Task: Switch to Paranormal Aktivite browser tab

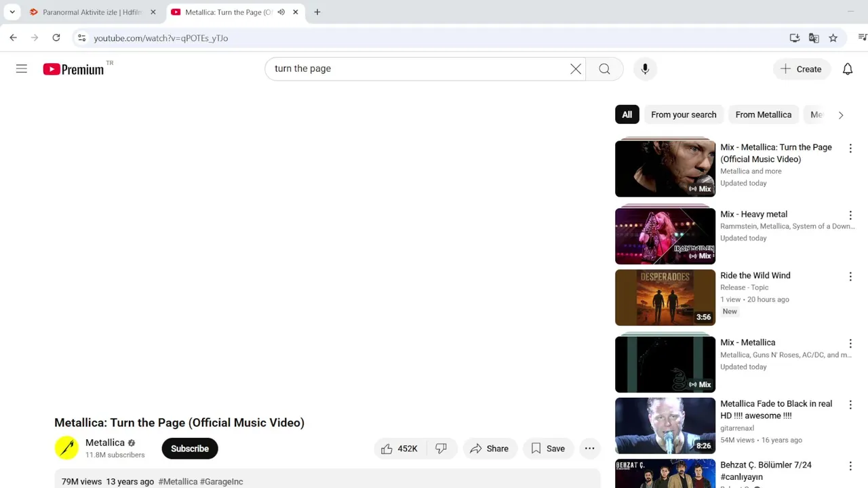Action: click(x=92, y=12)
